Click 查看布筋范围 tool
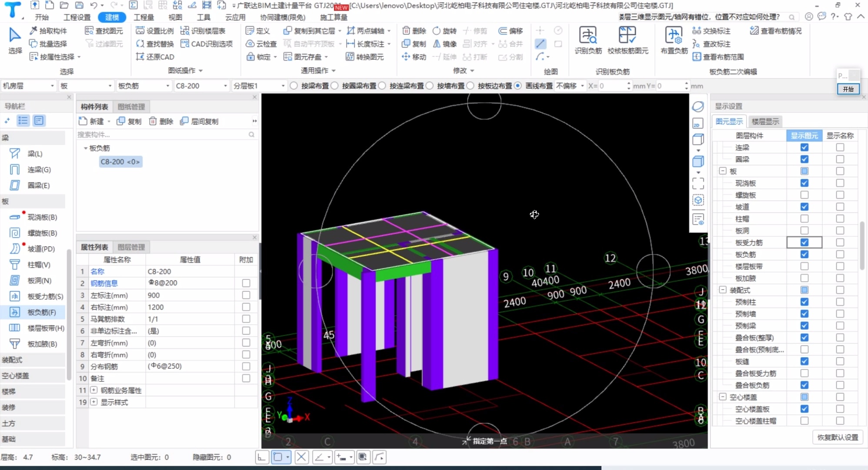868x470 pixels. coord(718,57)
